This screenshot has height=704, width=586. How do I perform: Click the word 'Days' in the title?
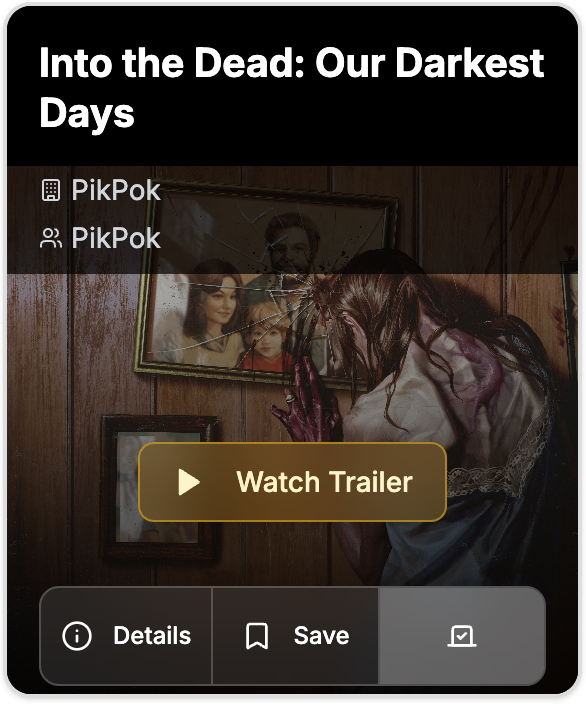87,112
